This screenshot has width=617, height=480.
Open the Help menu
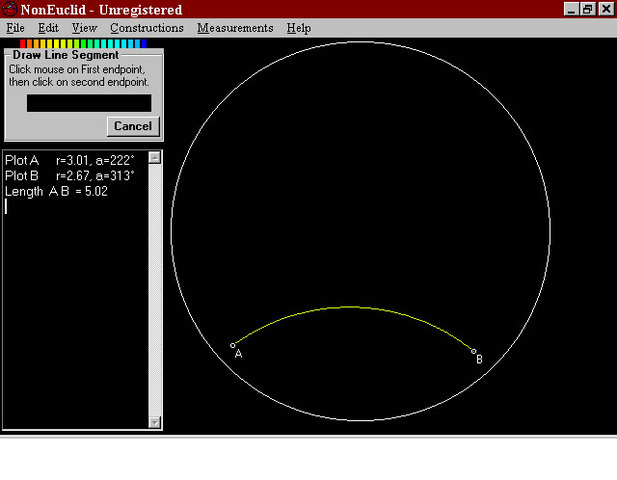(x=299, y=28)
